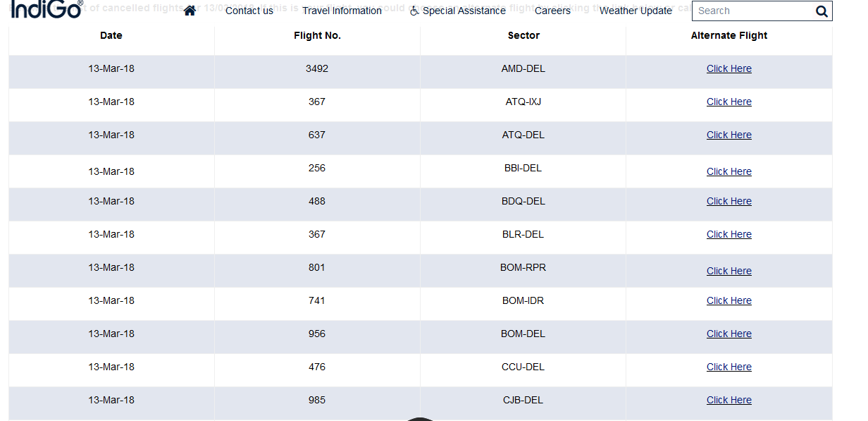Open the Contact us menu

249,11
